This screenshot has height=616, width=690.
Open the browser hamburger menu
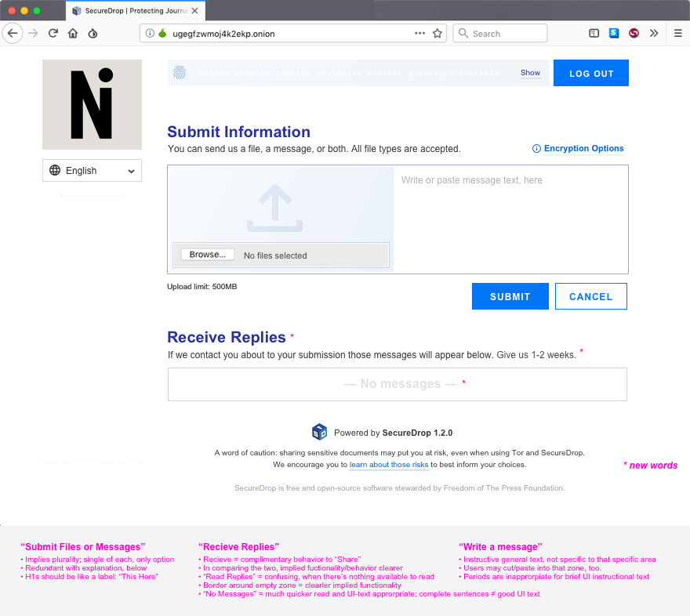(x=677, y=34)
